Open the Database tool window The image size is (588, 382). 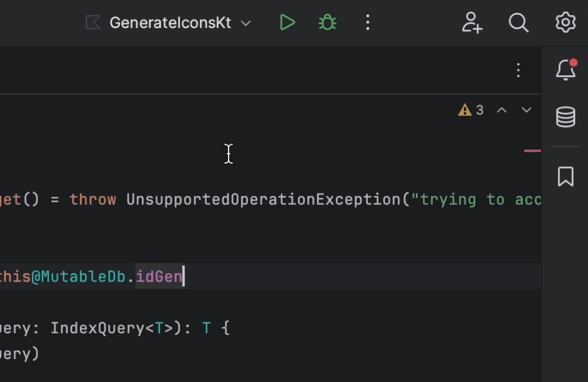pos(566,117)
